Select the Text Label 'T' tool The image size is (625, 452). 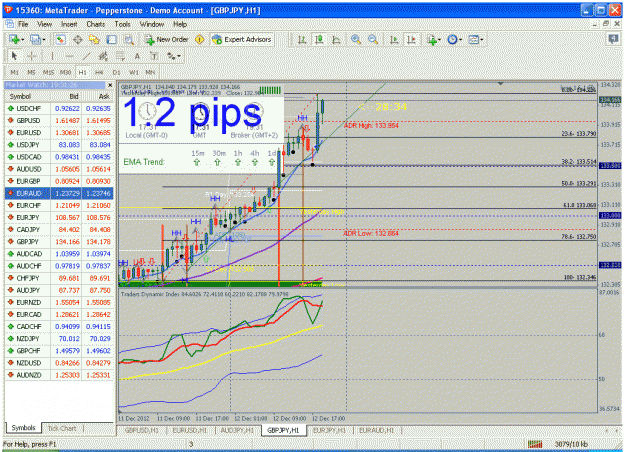(x=154, y=56)
